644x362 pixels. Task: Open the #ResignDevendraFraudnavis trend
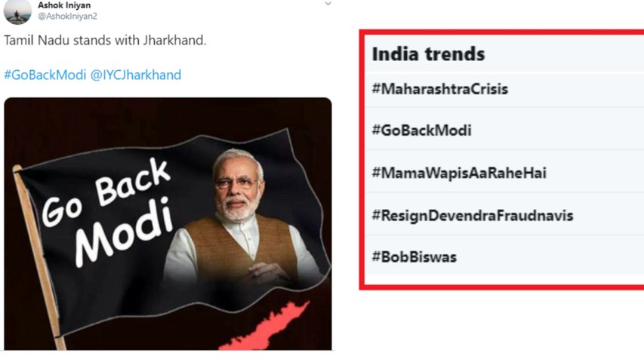(x=472, y=216)
